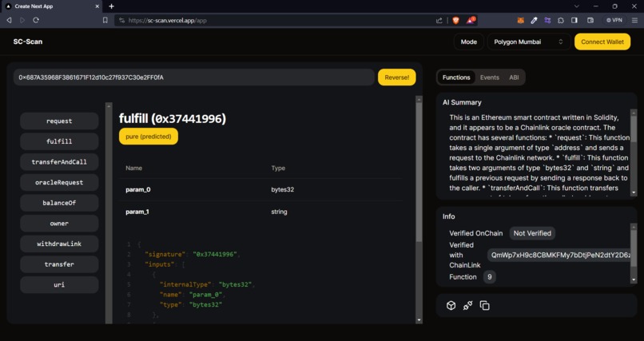Click the cube block icon

point(451,305)
